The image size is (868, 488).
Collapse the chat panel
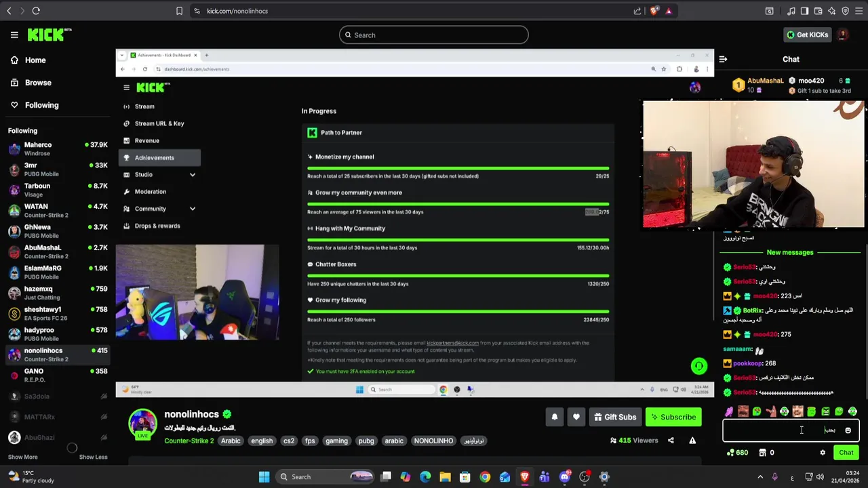[723, 60]
